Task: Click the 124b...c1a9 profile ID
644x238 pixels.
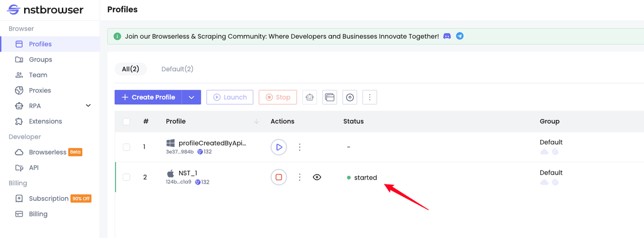Action: [x=179, y=182]
